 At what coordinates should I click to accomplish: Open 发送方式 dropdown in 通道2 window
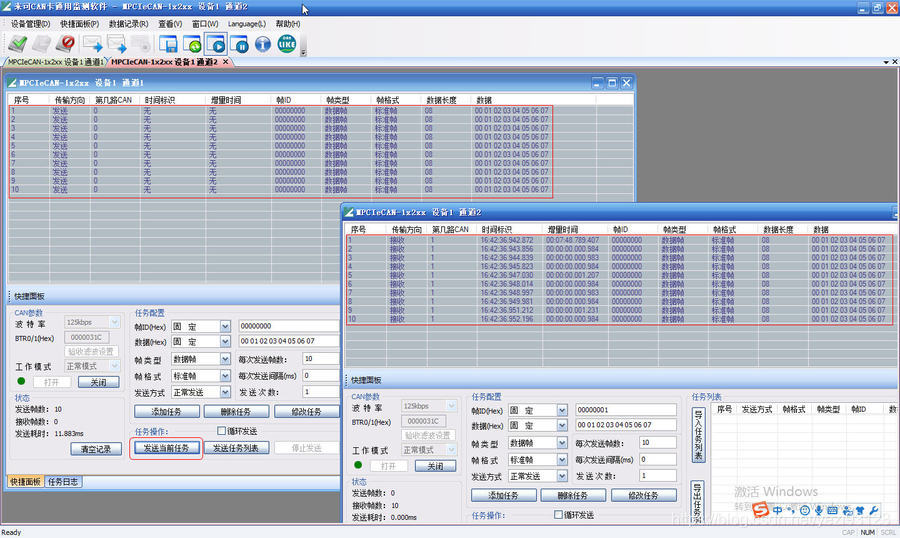click(562, 476)
